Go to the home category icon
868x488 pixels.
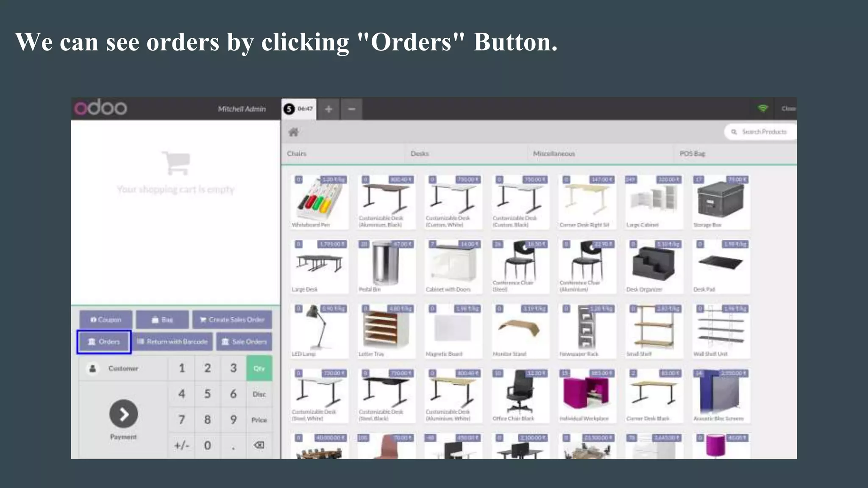[x=293, y=132]
